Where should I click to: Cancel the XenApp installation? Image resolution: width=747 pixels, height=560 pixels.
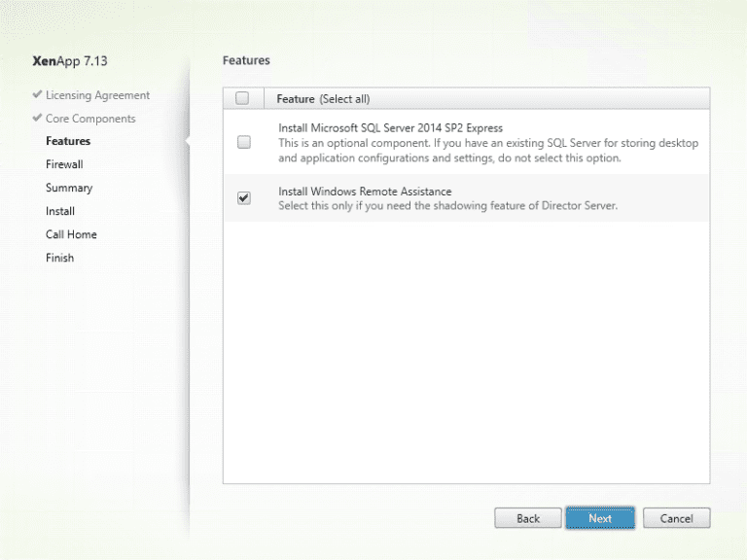pyautogui.click(x=676, y=518)
